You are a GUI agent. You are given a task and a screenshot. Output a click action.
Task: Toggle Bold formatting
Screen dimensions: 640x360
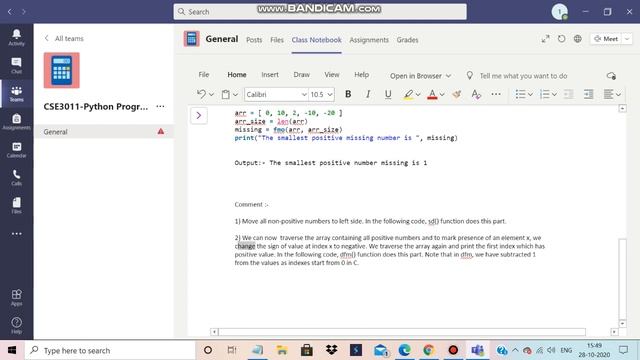(348, 94)
